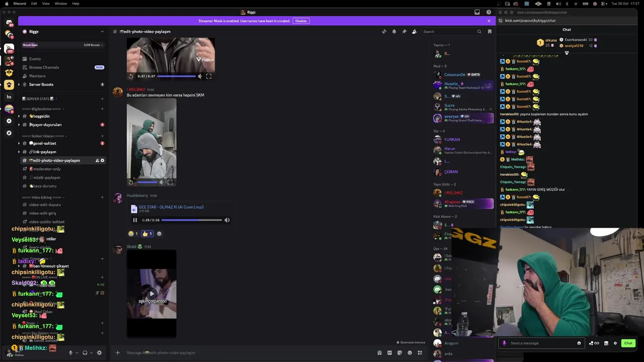Open apps launcher icon in message bar
Image resolution: width=644 pixels, height=362 pixels.
420,352
